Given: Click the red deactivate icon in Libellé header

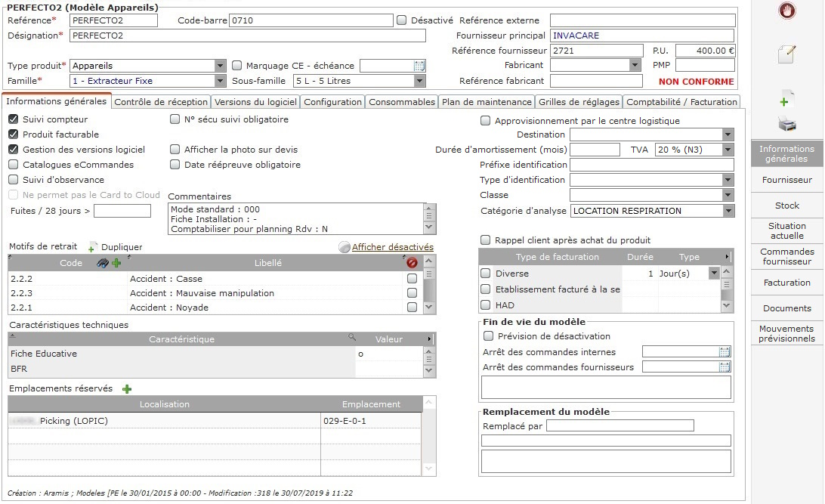Looking at the screenshot, I should click(x=412, y=262).
